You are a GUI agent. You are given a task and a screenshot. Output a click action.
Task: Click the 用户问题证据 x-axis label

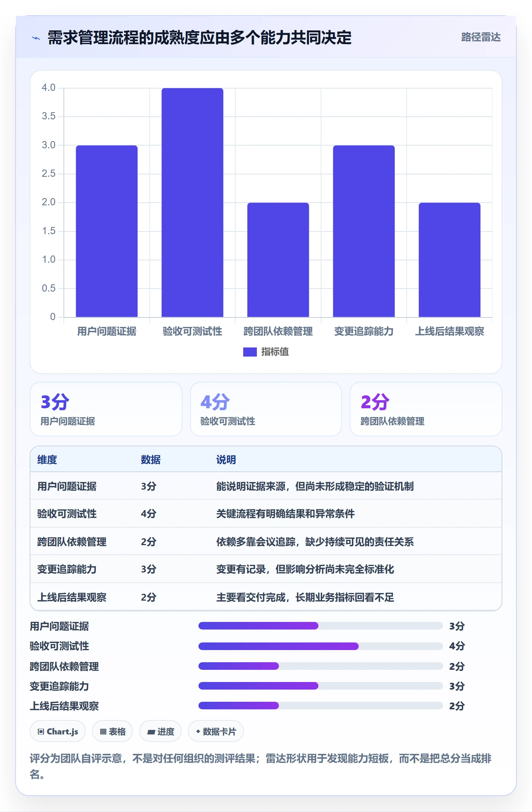click(x=107, y=331)
